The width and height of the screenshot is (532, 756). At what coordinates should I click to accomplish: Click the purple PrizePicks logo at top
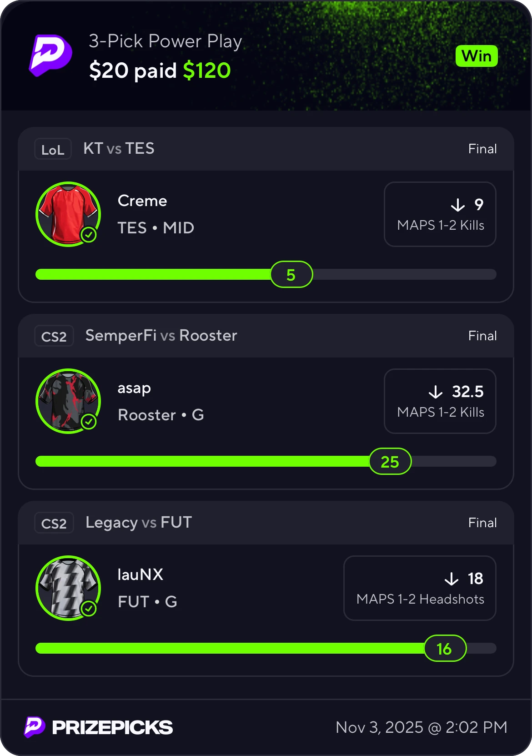(50, 55)
